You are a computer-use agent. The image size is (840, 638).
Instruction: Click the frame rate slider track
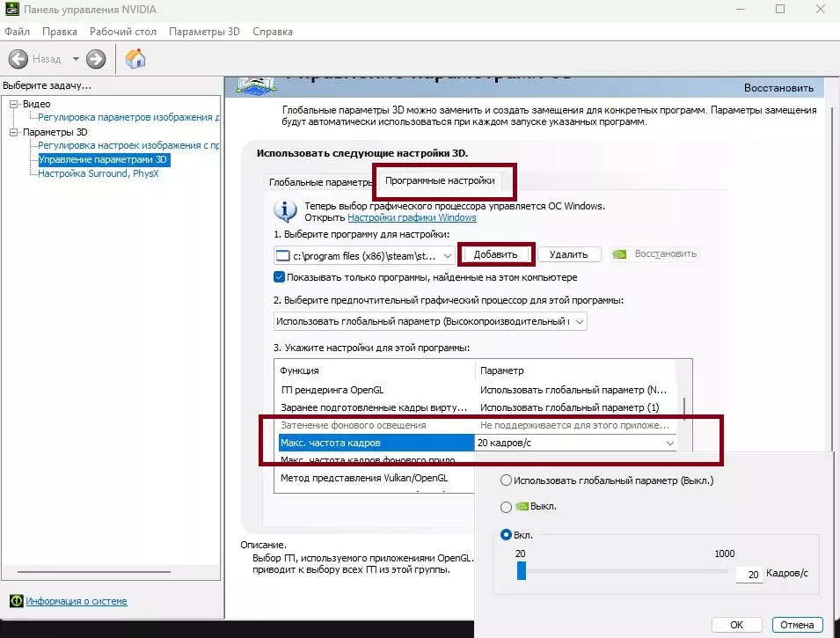[626, 571]
